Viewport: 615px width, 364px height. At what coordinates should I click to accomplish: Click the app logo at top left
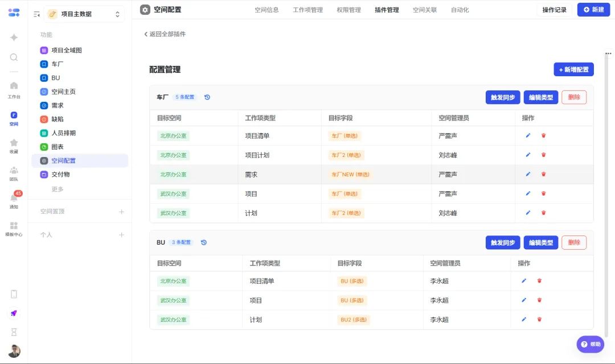(x=14, y=13)
